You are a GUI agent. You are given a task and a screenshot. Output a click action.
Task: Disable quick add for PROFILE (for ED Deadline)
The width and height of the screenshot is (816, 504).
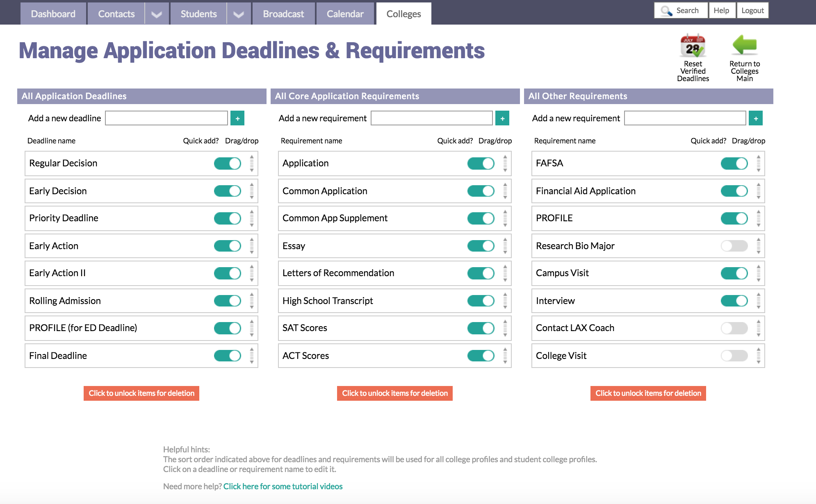pyautogui.click(x=228, y=328)
